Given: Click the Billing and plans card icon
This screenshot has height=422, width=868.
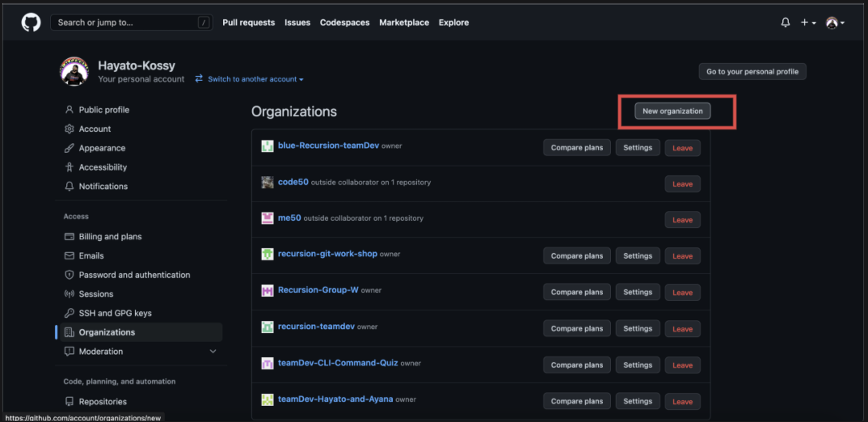Looking at the screenshot, I should click(x=69, y=236).
